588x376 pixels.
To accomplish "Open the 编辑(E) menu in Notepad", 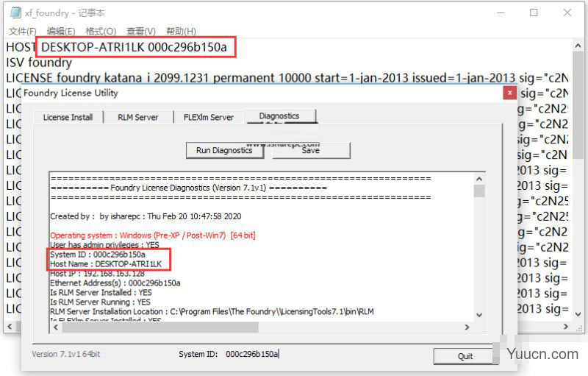I will 61,31.
